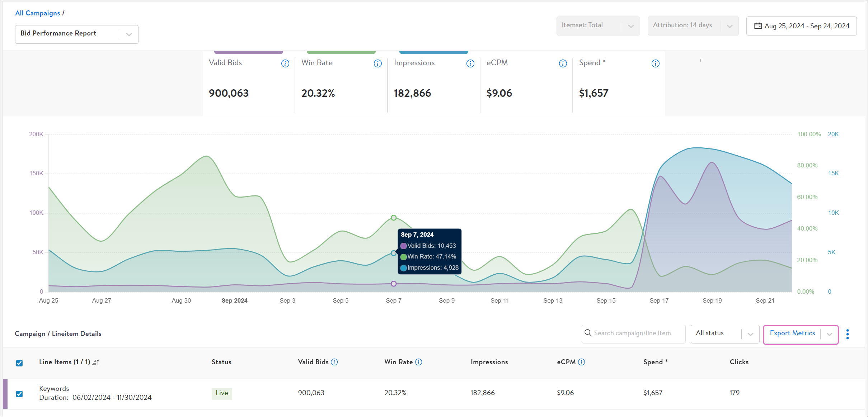Go to All Campaigns breadcrumb link
The image size is (868, 417).
[x=37, y=13]
